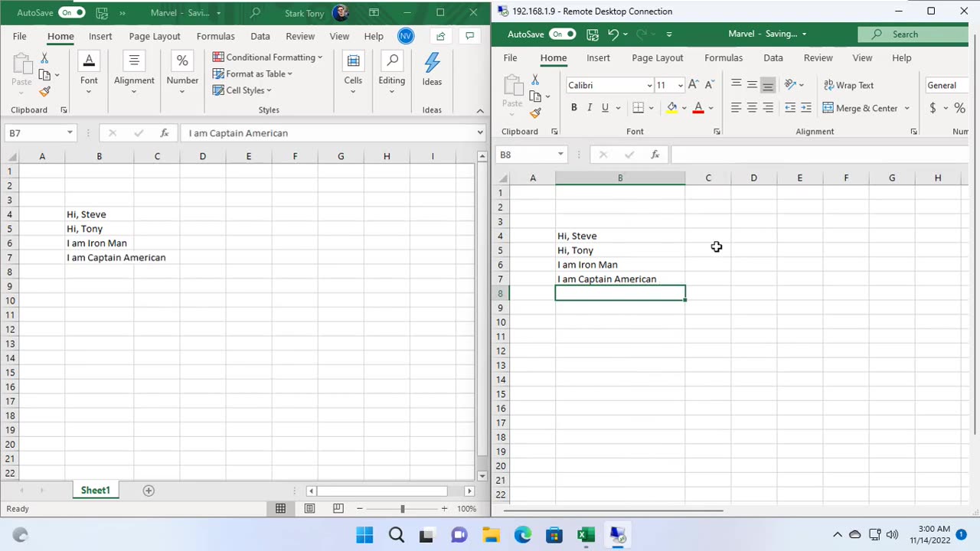Click Increase Font Size icon in remote Excel

(693, 85)
